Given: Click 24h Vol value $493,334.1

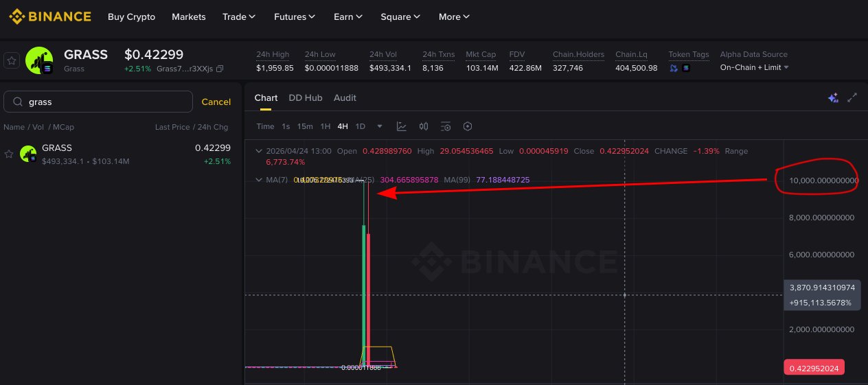Looking at the screenshot, I should pyautogui.click(x=390, y=68).
